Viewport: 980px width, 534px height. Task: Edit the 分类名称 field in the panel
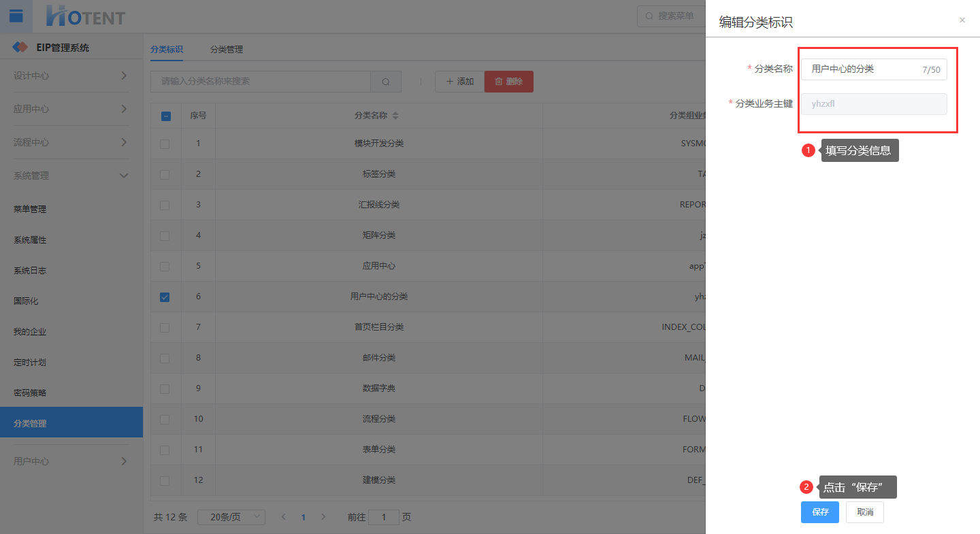(874, 69)
